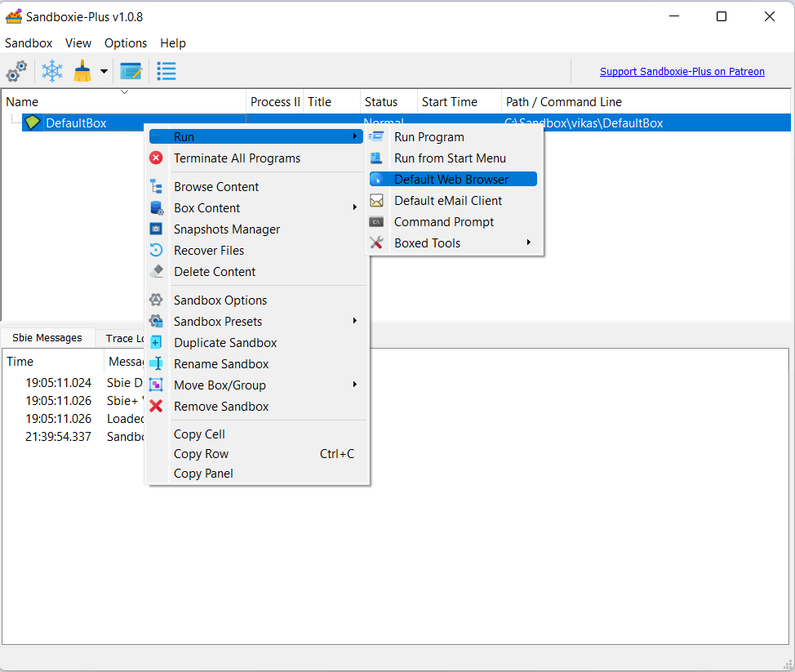This screenshot has height=672, width=795.
Task: Select Browse Content menu entry
Action: (x=256, y=187)
